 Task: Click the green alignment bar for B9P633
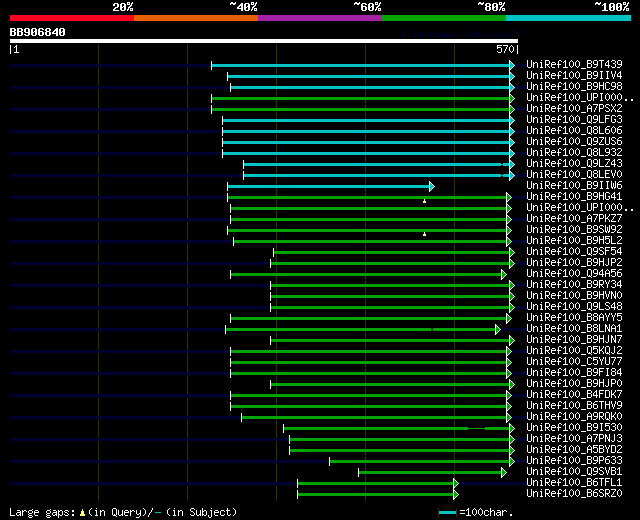(420, 462)
